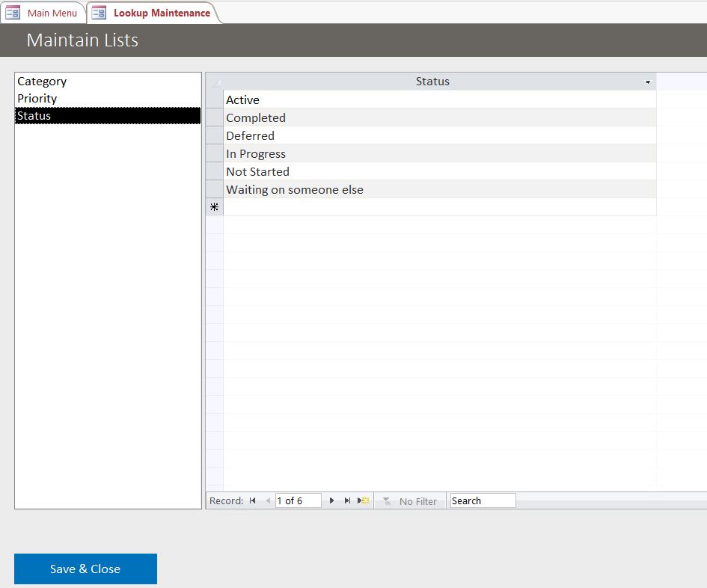This screenshot has height=588, width=707.
Task: Click the form icon on the Main Menu tab
Action: point(12,12)
